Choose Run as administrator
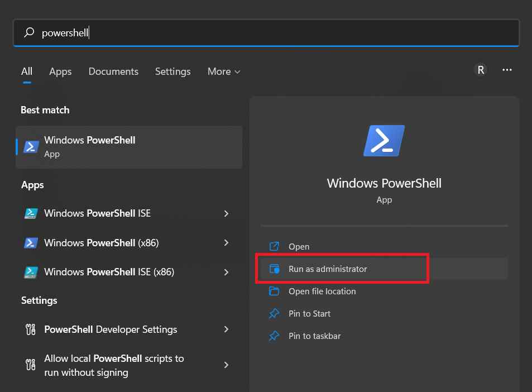Viewport: 532px width, 392px height. point(328,269)
